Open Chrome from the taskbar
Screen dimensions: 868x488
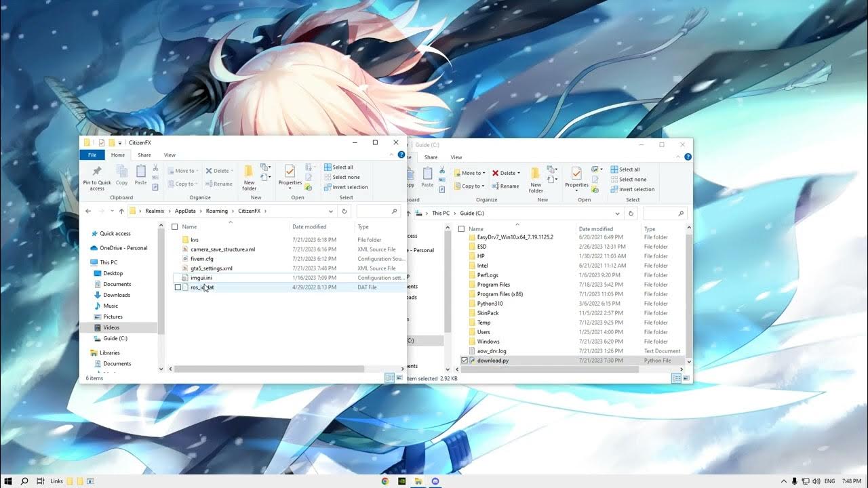(385, 481)
